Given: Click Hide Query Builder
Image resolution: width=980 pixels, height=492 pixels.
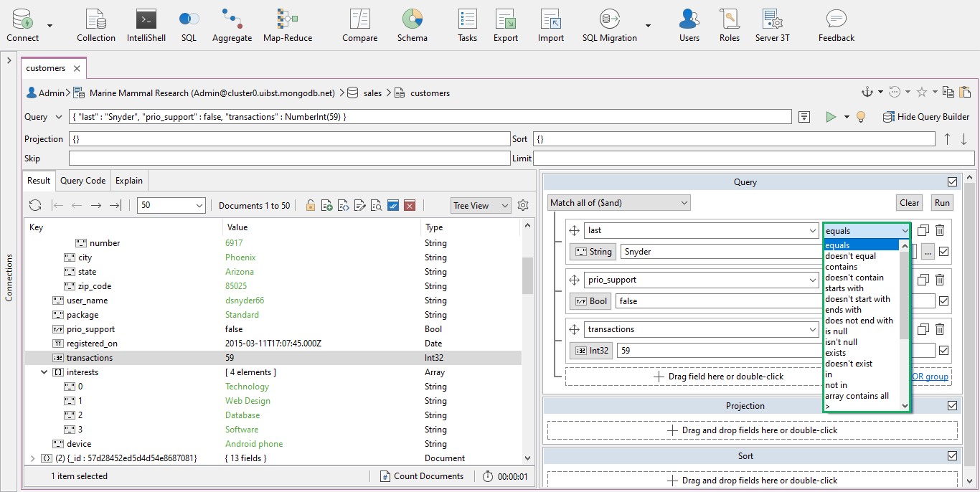Looking at the screenshot, I should (925, 117).
